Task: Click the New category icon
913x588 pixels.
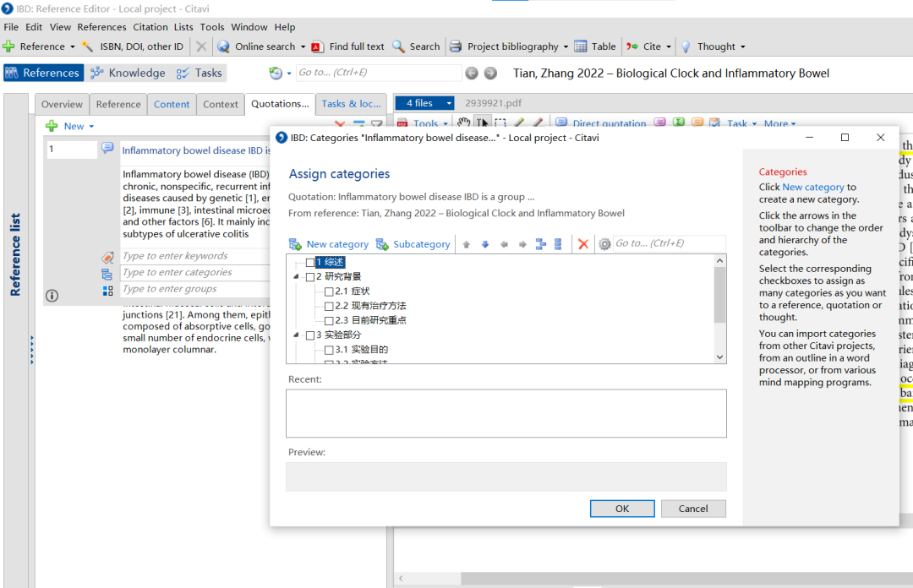Action: click(295, 244)
